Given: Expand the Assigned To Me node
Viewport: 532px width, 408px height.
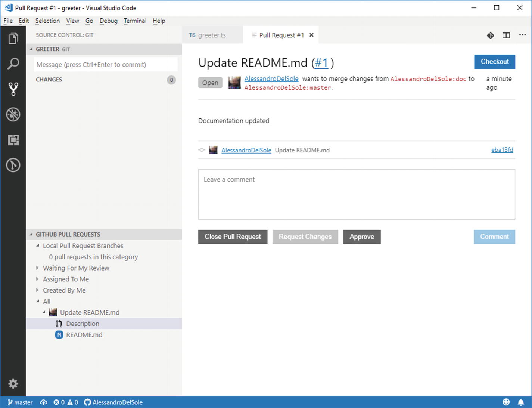Looking at the screenshot, I should (x=38, y=279).
